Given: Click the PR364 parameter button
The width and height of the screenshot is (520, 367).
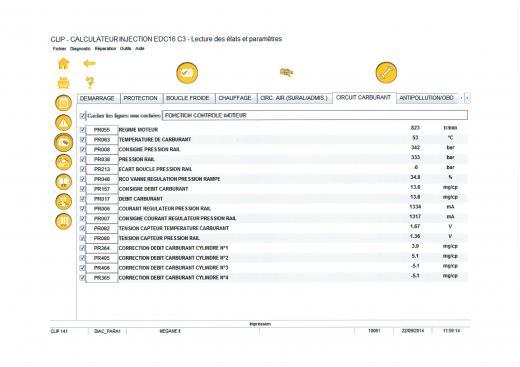Looking at the screenshot, I should 102,248.
